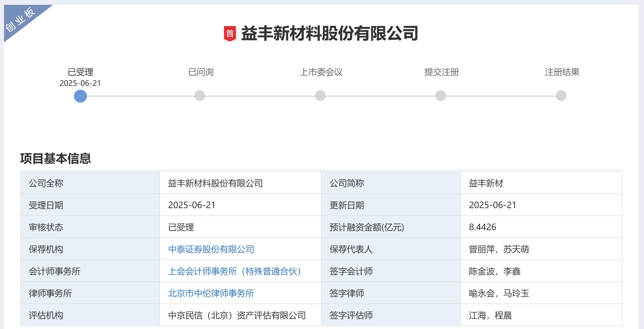Click the date under the 已受理 stage
Image resolution: width=644 pixels, height=329 pixels.
(80, 83)
